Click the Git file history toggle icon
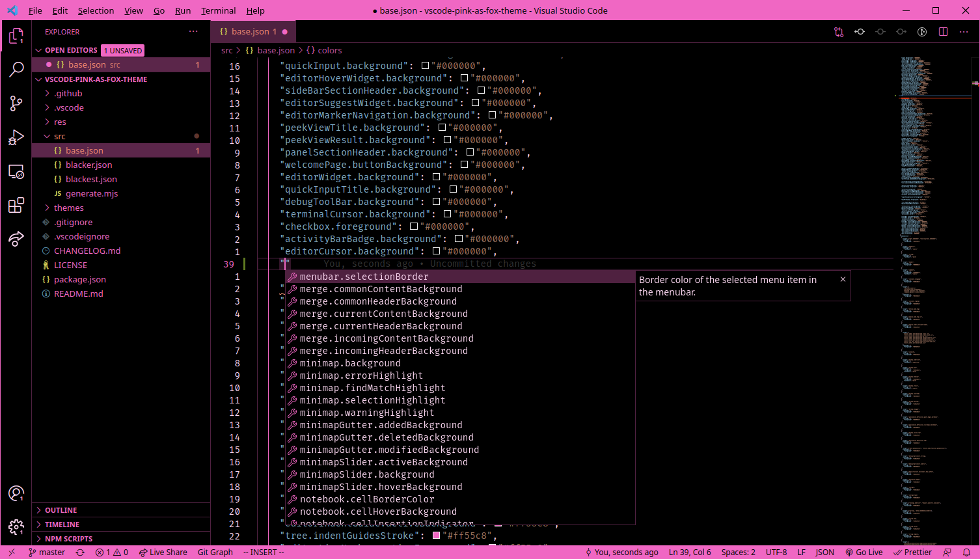 [922, 32]
